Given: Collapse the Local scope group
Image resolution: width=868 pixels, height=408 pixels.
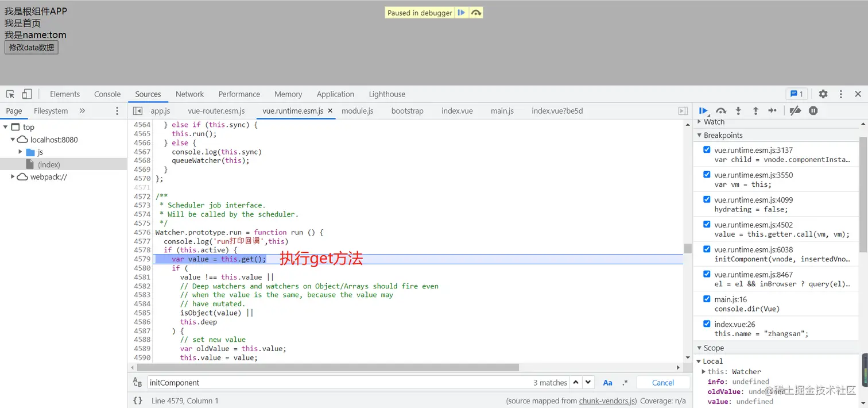Looking at the screenshot, I should pos(699,361).
